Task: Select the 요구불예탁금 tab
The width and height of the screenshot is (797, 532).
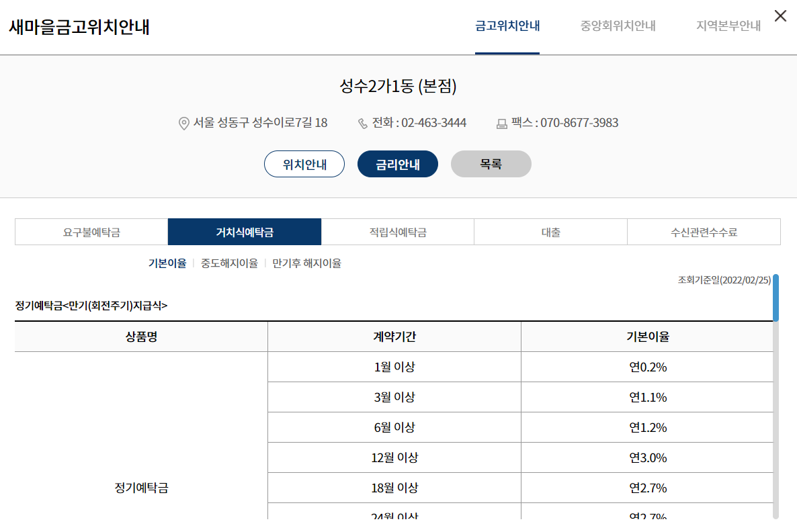Action: pos(91,232)
